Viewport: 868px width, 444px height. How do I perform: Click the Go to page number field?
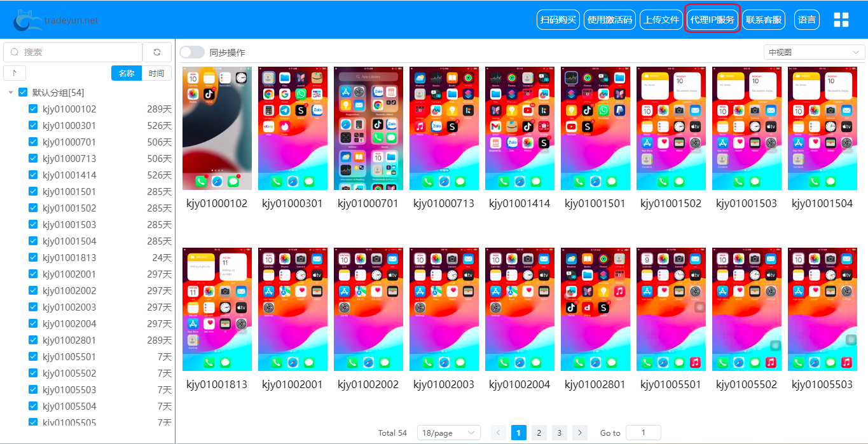coord(643,433)
